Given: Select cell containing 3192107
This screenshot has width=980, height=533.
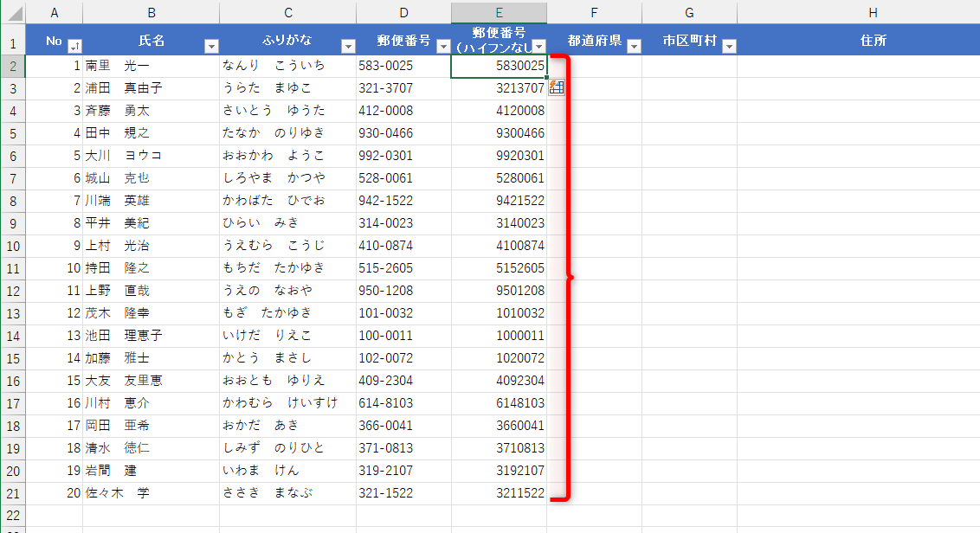Looking at the screenshot, I should [x=499, y=471].
